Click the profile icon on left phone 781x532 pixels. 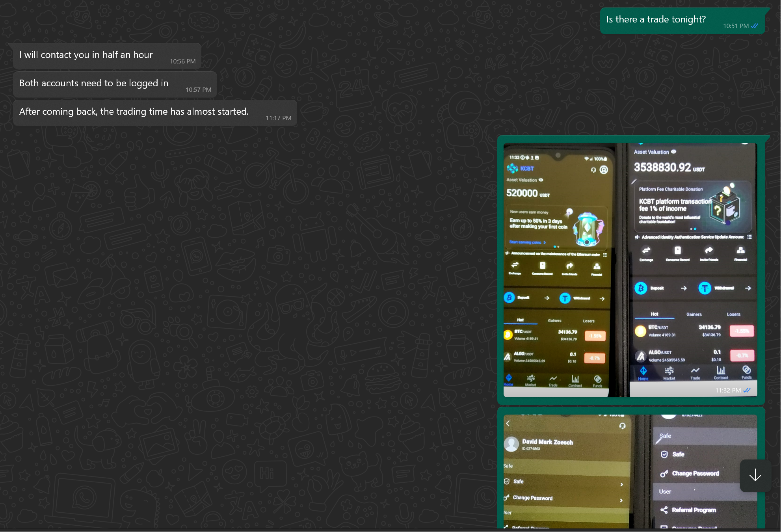coord(604,170)
